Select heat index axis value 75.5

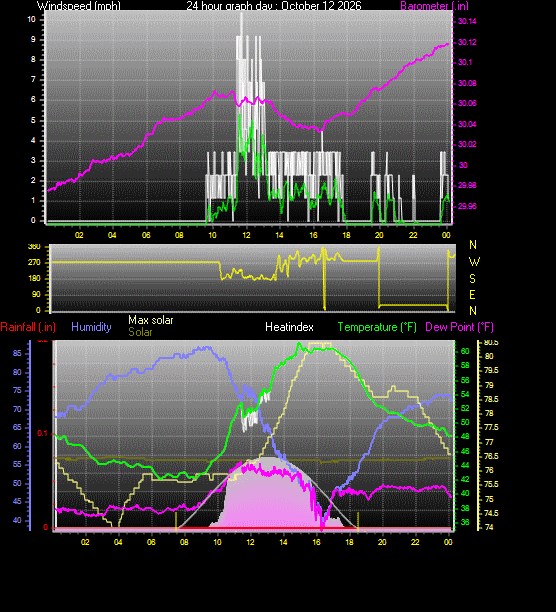click(x=491, y=484)
